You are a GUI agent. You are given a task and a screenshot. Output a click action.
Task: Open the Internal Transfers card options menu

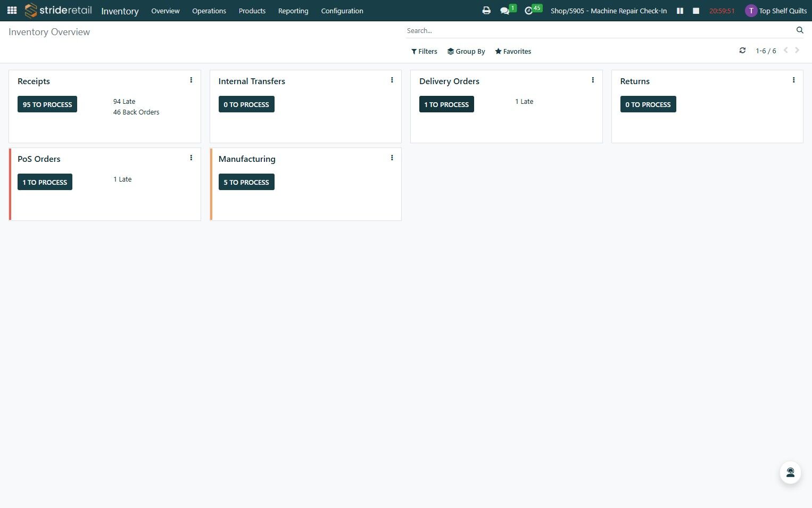[392, 80]
